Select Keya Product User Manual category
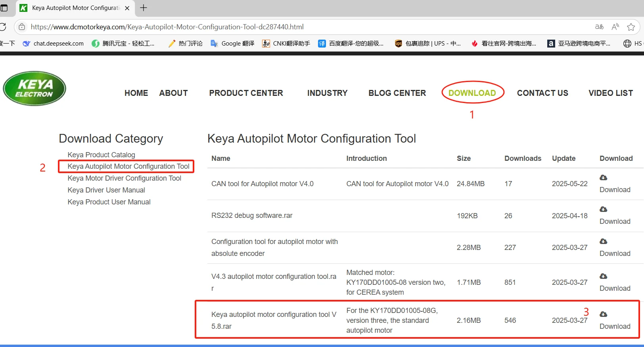Viewport: 644px width, 347px height. (109, 202)
